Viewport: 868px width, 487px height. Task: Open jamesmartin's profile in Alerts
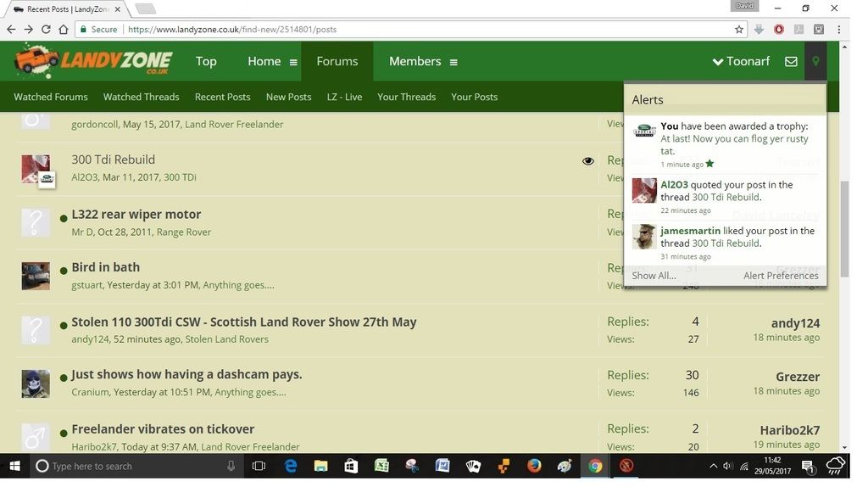click(690, 231)
